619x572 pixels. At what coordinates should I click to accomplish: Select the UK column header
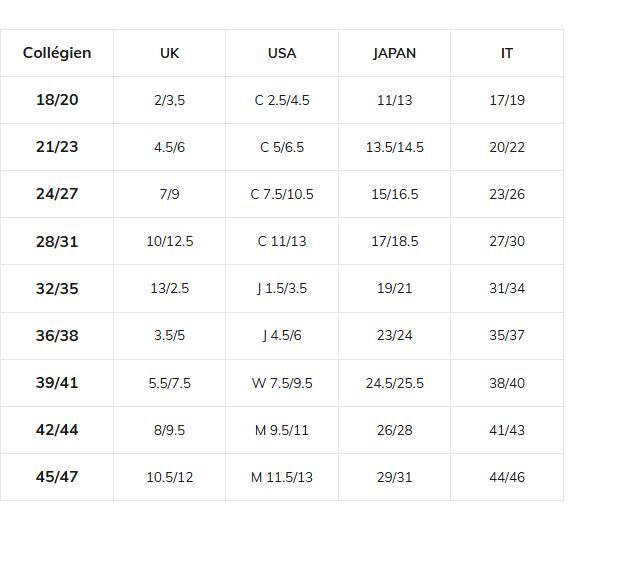coord(170,53)
